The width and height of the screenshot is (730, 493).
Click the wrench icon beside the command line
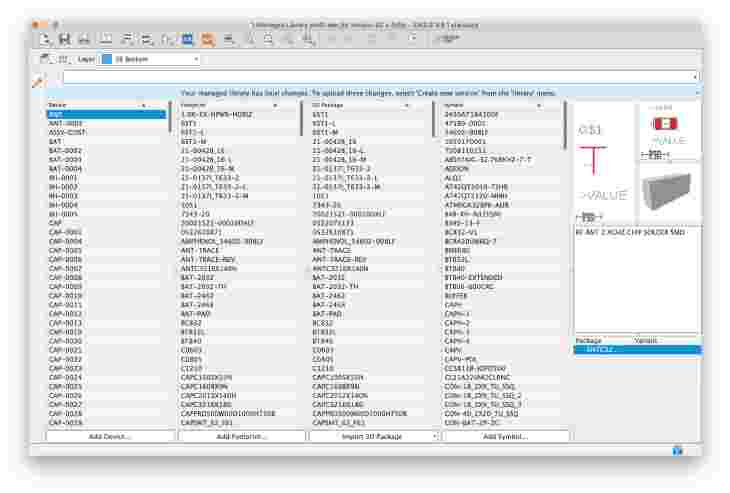pyautogui.click(x=38, y=81)
